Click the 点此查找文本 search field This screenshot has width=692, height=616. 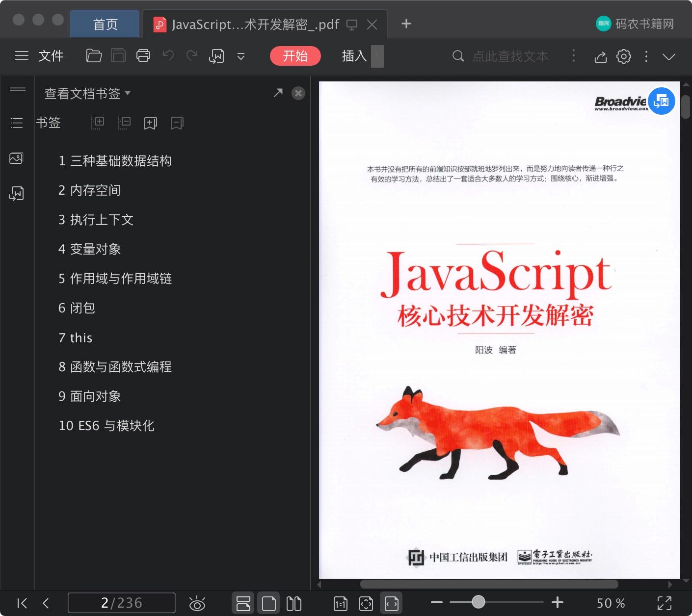coord(510,56)
